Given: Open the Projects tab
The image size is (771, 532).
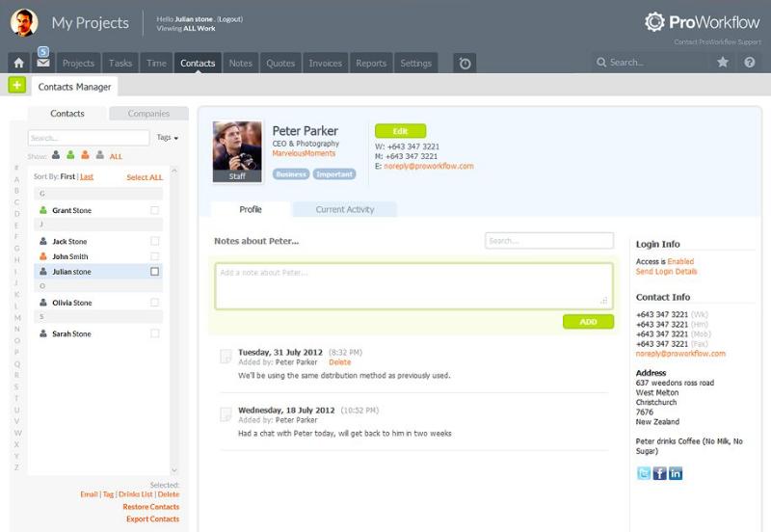Looking at the screenshot, I should 78,63.
